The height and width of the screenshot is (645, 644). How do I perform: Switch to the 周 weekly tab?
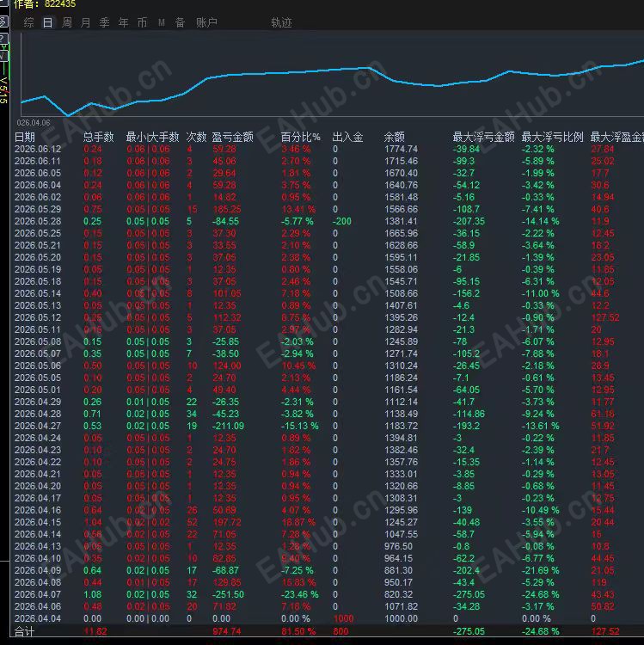66,22
